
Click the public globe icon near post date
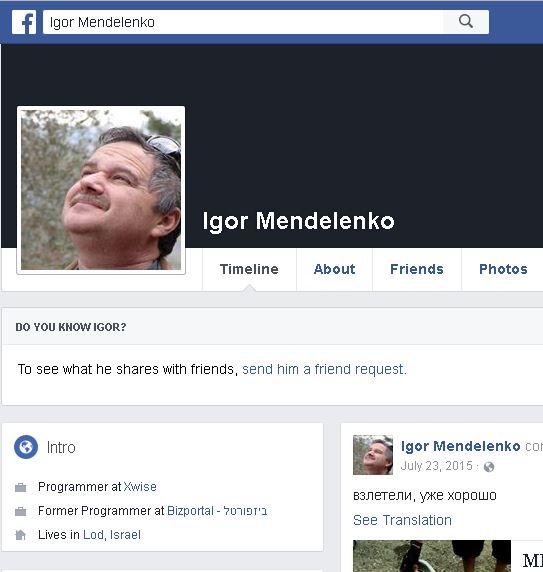pos(489,467)
